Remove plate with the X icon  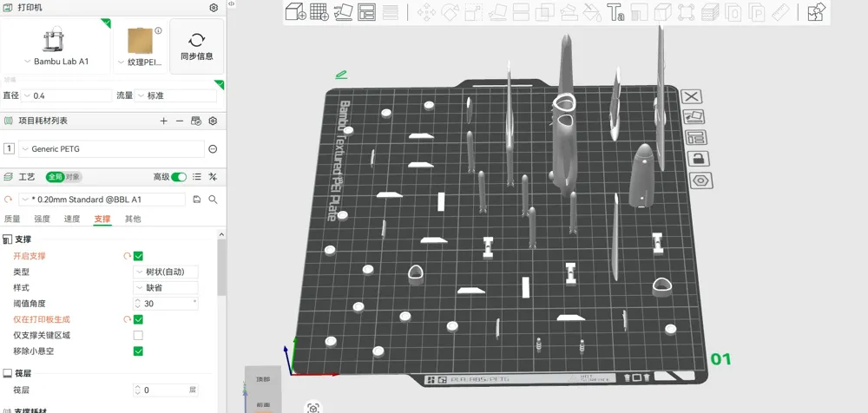691,96
